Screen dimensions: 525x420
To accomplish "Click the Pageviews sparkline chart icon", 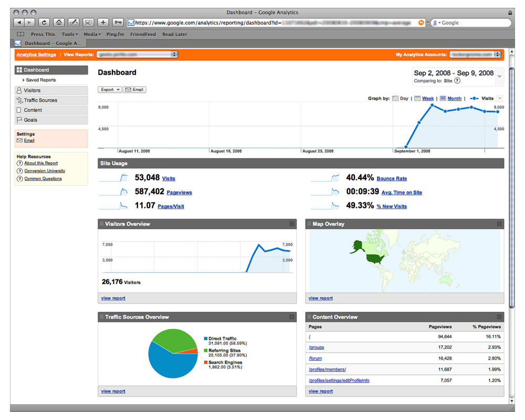I will click(113, 192).
